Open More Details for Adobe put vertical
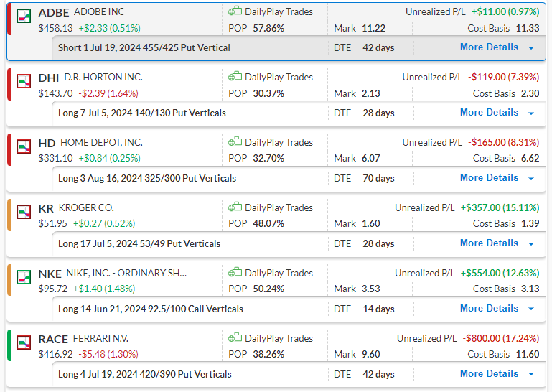This screenshot has width=552, height=392. tap(489, 47)
